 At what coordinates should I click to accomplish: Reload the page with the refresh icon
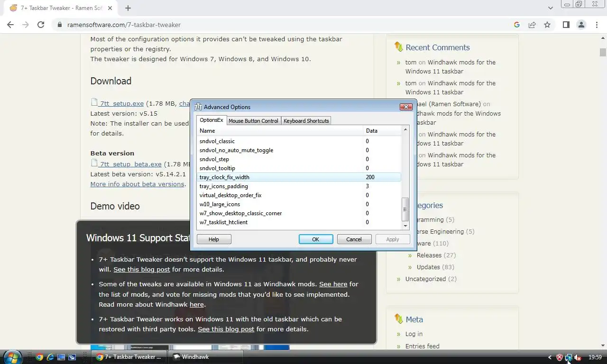pos(41,25)
